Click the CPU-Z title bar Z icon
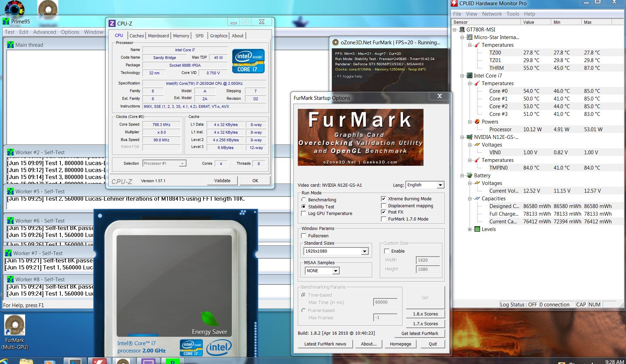The width and height of the screenshot is (626, 364). (x=112, y=23)
